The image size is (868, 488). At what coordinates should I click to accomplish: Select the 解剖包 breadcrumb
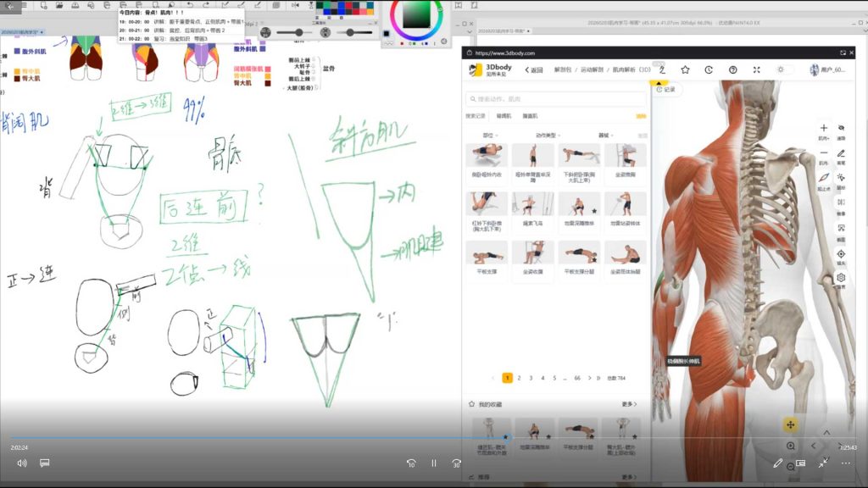563,69
